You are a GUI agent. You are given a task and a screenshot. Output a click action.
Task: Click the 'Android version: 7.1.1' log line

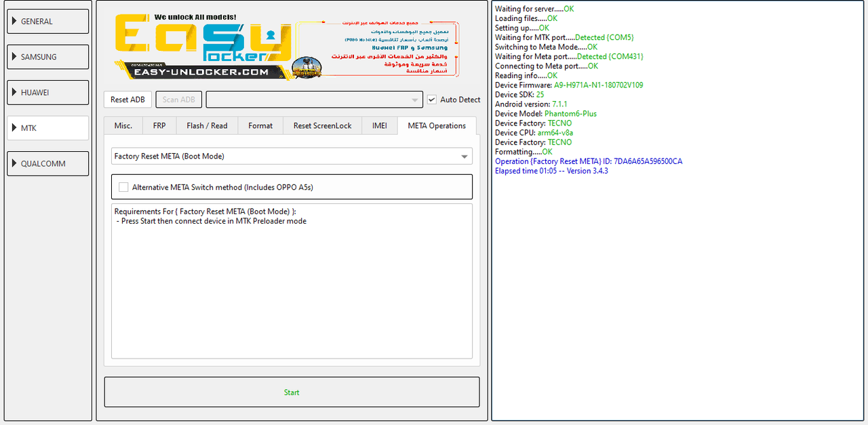point(531,104)
